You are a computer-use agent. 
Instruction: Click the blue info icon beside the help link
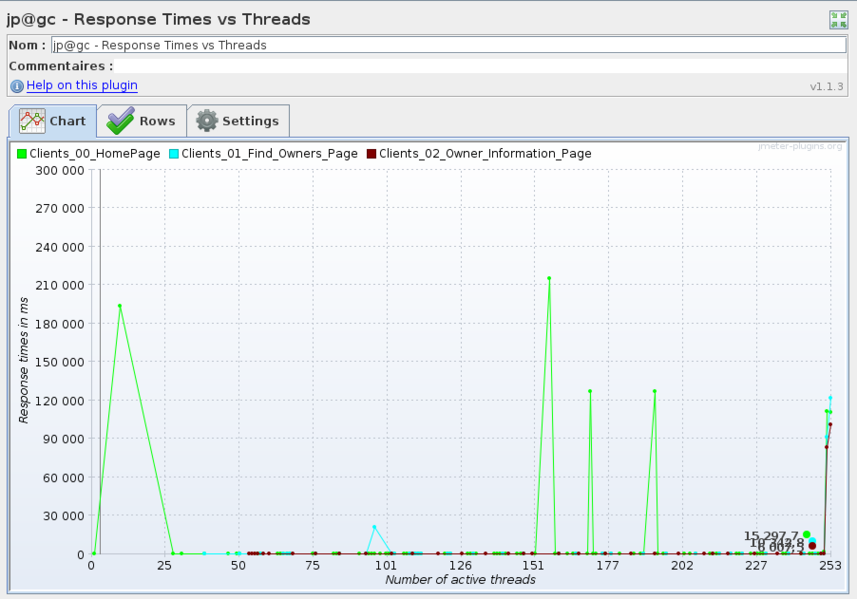17,86
